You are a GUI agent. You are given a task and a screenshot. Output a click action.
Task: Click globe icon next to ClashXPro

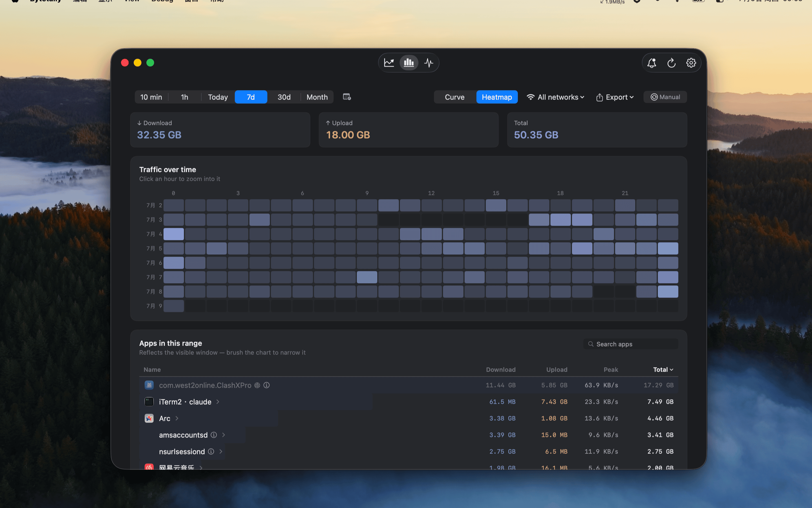pos(257,385)
